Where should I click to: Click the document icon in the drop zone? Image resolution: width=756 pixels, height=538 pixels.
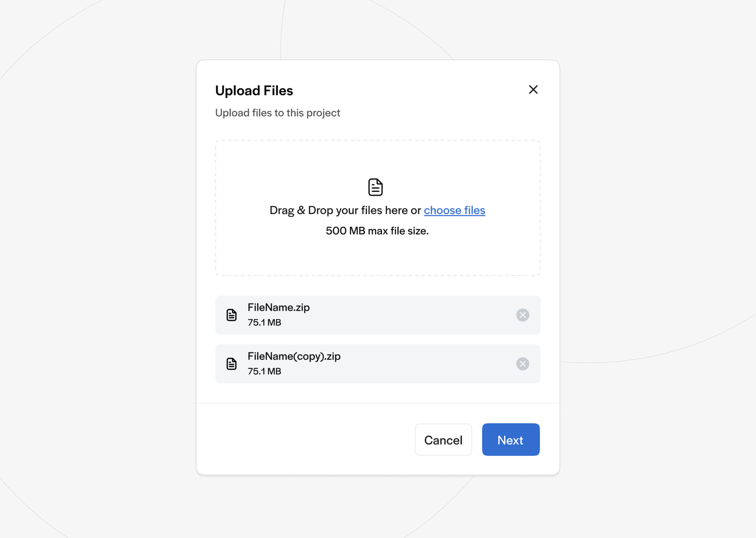[375, 187]
